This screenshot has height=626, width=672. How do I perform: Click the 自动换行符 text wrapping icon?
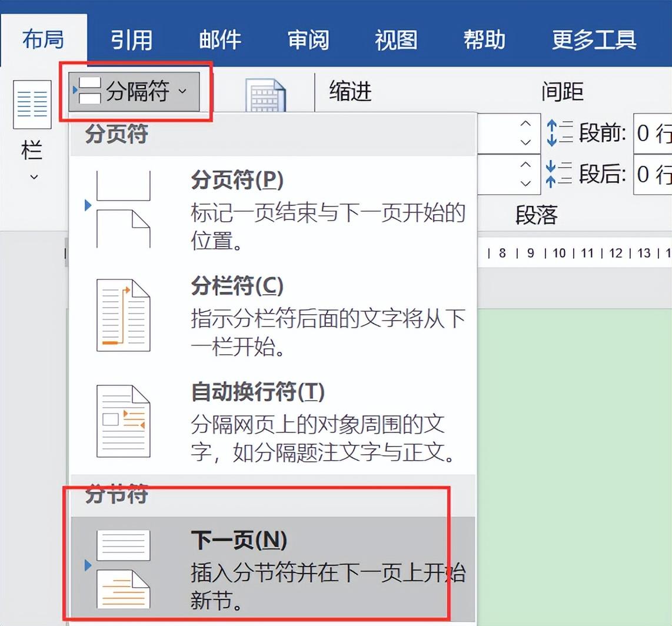point(124,421)
